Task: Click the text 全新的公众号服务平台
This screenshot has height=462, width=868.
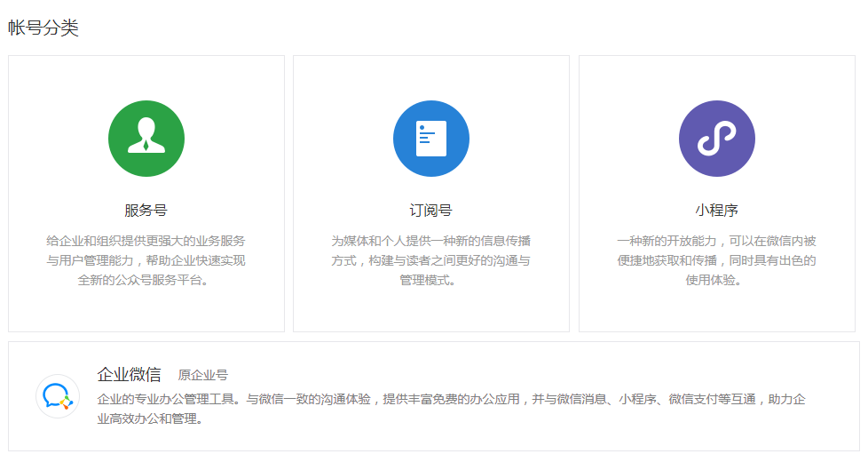Action: (146, 280)
